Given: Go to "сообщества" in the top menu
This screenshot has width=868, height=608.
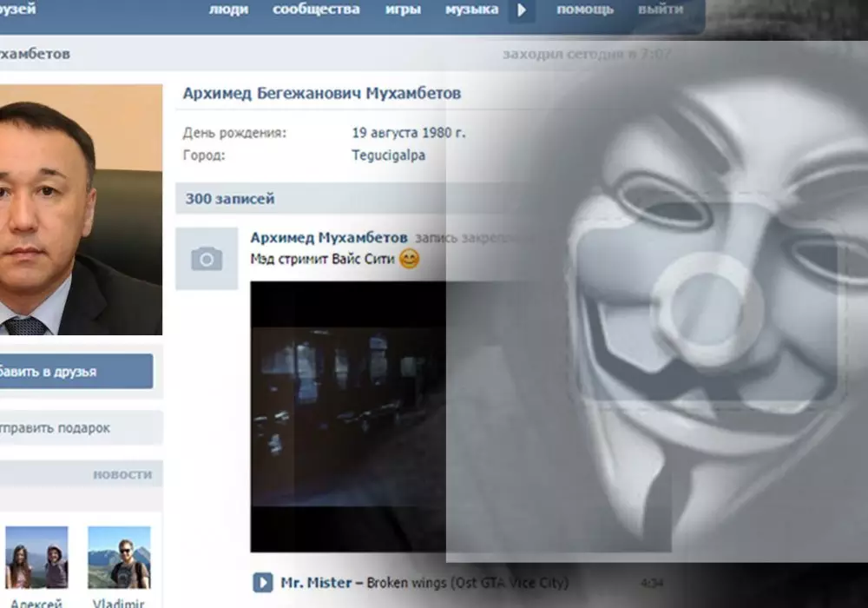Looking at the screenshot, I should click(x=316, y=10).
